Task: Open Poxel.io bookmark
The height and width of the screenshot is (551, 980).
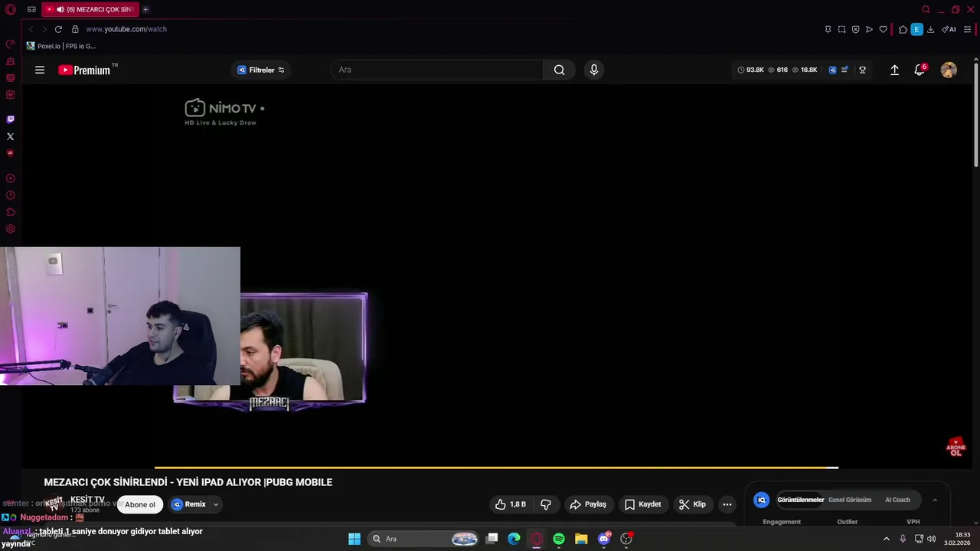Action: pos(61,46)
